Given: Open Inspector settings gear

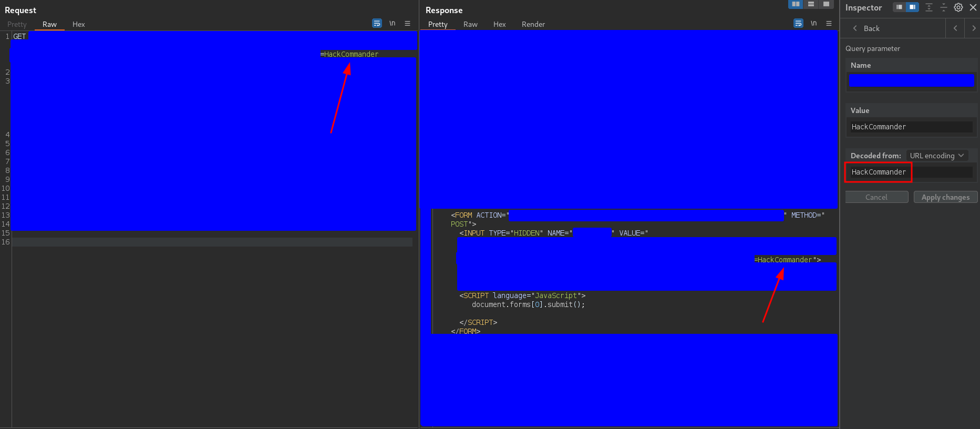Looking at the screenshot, I should [958, 7].
